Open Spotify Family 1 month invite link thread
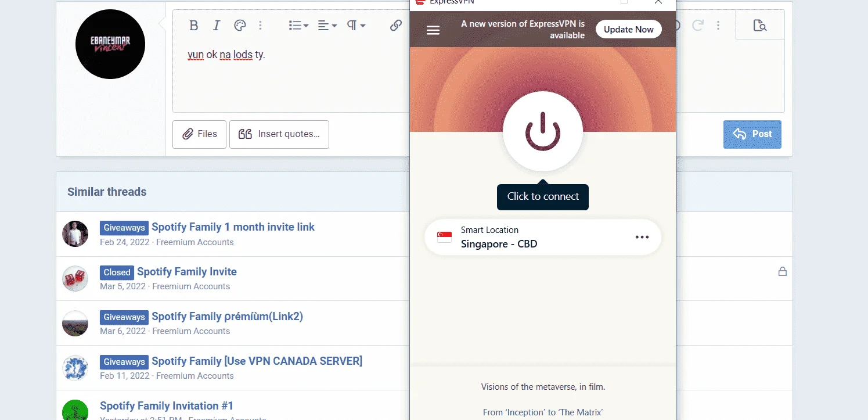Screen dimensions: 868x420 click(233, 227)
